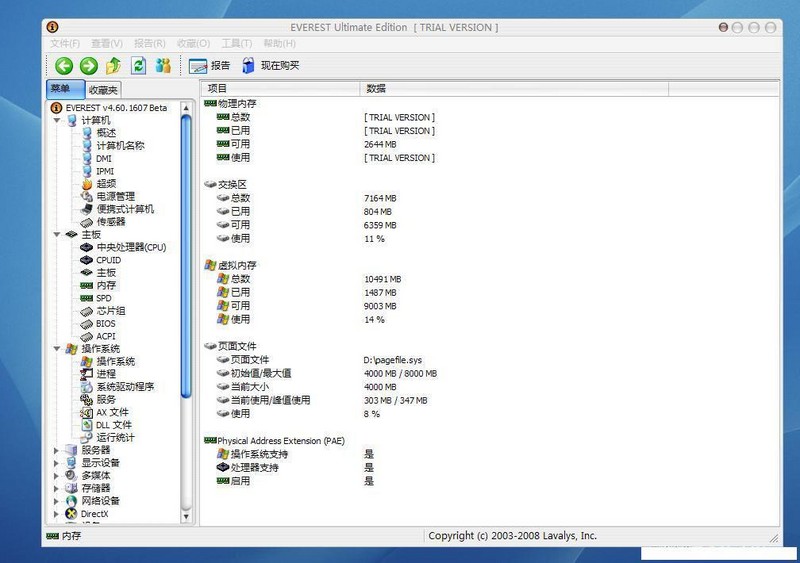
Task: Click the 传感器 sensor icon
Action: point(87,222)
